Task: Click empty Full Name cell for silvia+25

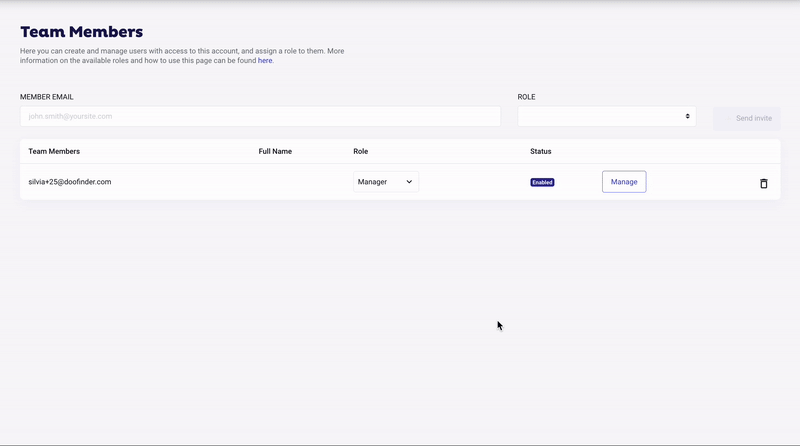Action: click(301, 182)
